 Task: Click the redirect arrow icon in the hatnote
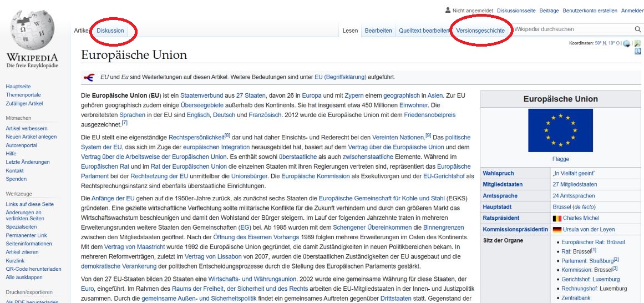coord(89,77)
